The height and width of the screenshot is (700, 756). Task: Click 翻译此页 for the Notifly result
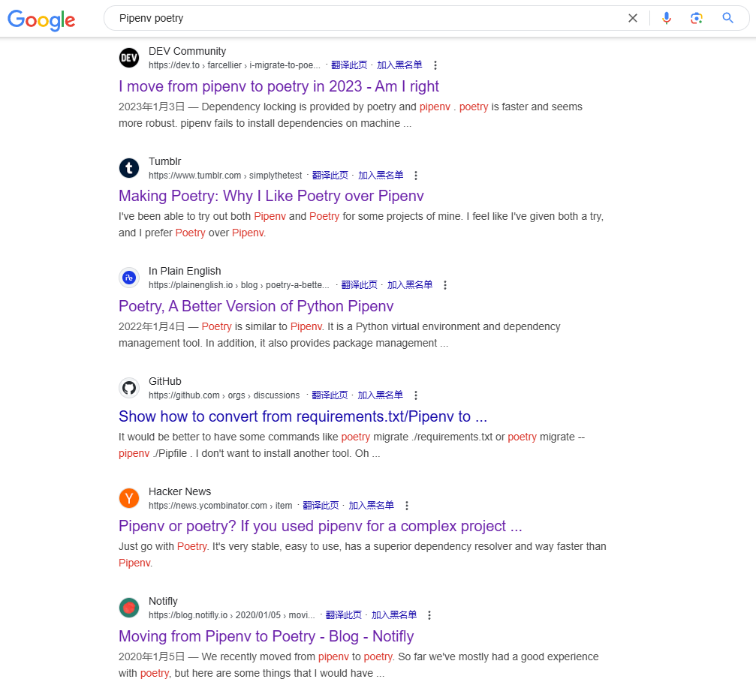coord(344,615)
